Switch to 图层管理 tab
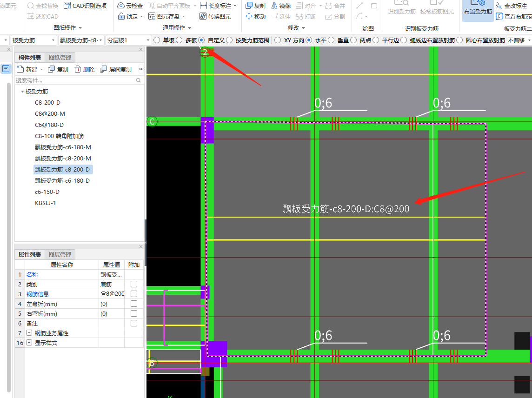The width and height of the screenshot is (532, 398). 60,254
